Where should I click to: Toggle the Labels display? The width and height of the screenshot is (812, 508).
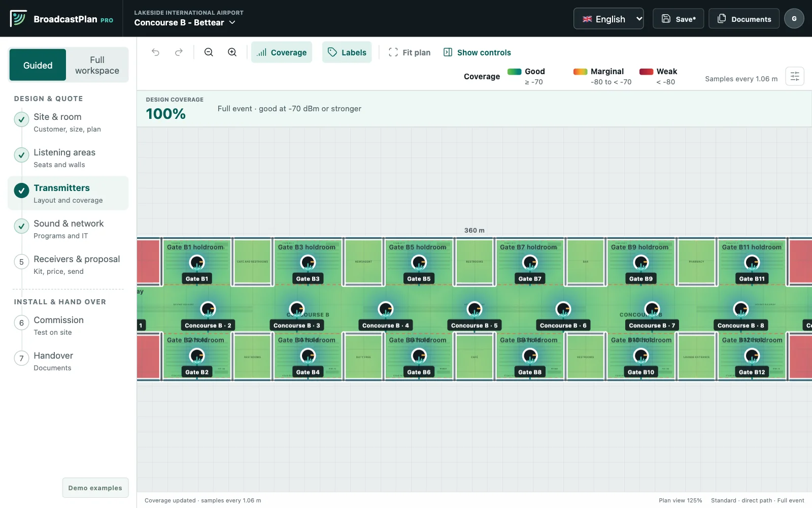click(347, 52)
